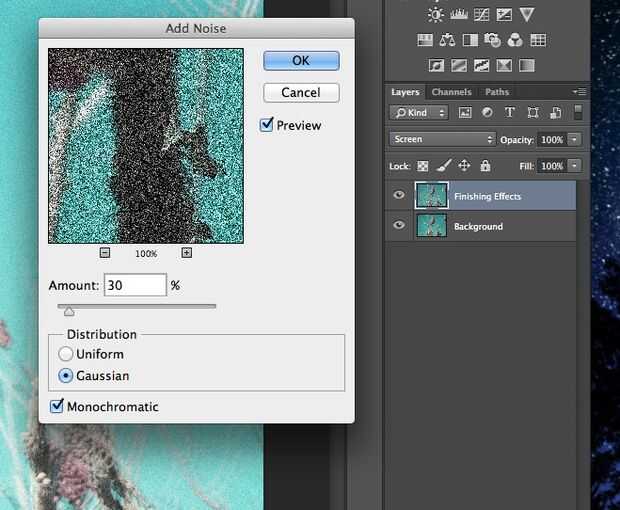
Task: Filter layers by shape layers
Action: click(x=533, y=113)
